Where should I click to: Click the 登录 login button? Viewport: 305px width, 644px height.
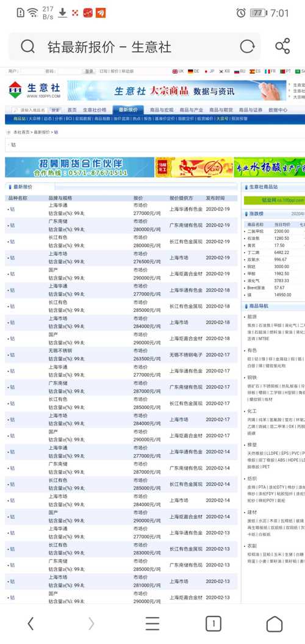89,71
